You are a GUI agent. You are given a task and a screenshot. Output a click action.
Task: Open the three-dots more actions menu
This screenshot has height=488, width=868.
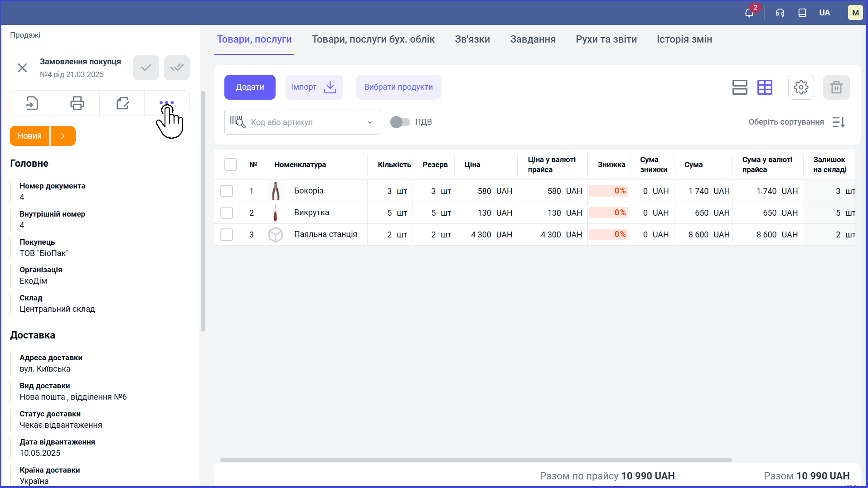(x=167, y=103)
